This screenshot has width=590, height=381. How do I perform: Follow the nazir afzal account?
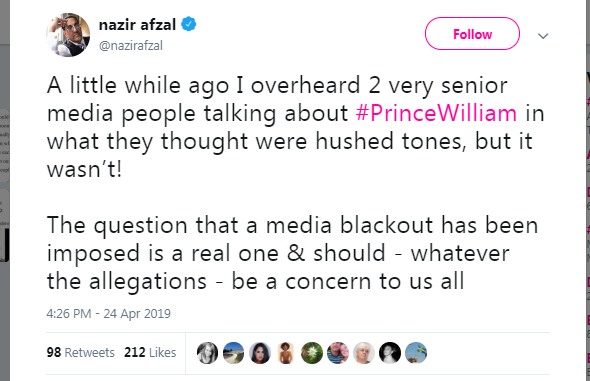pyautogui.click(x=472, y=34)
